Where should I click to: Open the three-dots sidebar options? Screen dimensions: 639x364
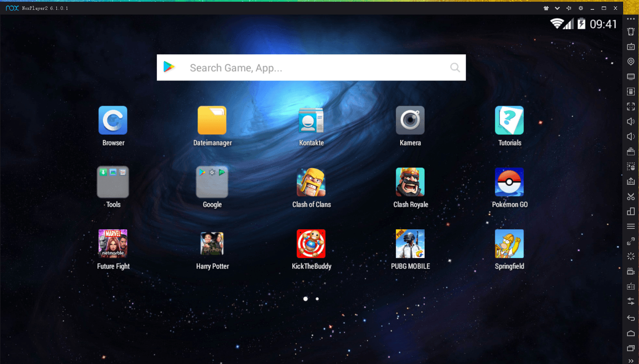pos(631,19)
